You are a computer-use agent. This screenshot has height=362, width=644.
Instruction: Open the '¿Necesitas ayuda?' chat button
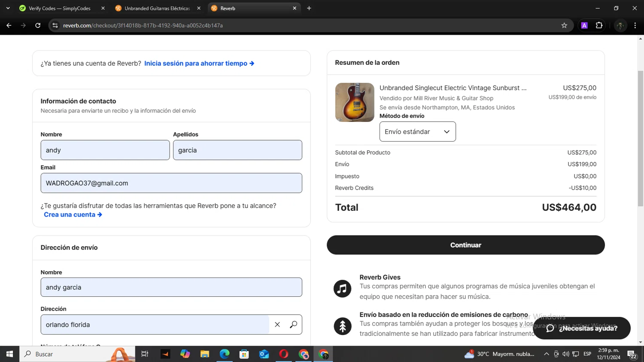(581, 328)
